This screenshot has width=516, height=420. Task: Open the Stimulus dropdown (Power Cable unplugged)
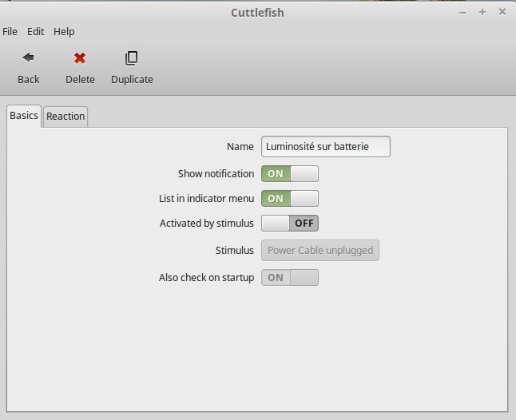coord(320,250)
